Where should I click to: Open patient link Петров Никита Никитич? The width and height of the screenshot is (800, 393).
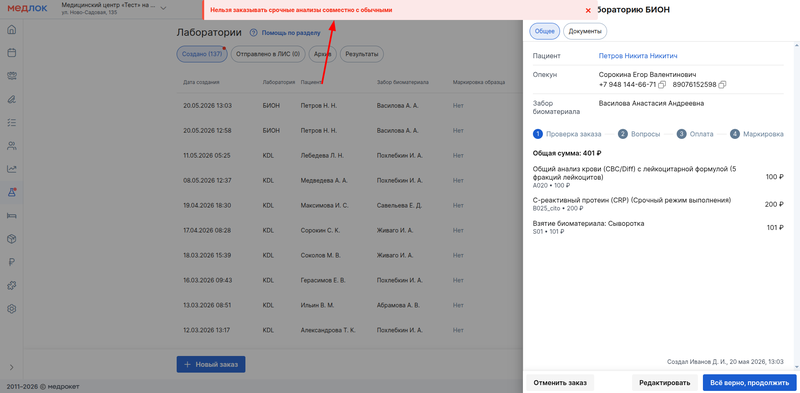[638, 56]
